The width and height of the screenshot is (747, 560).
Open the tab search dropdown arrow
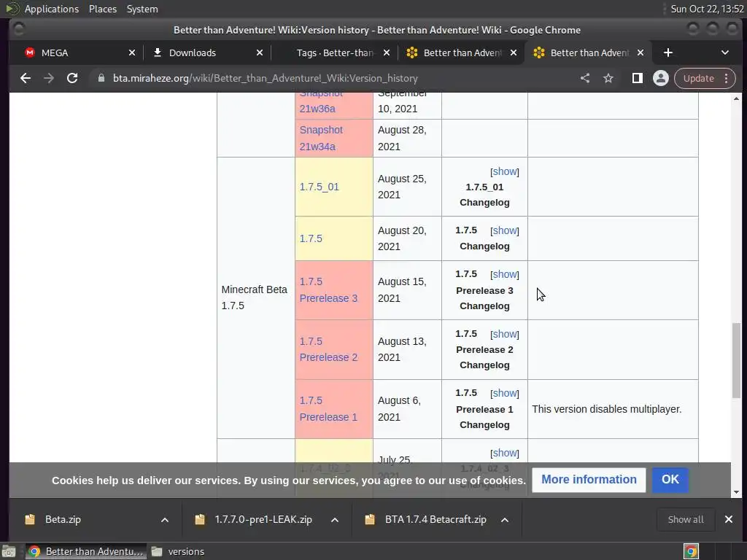point(724,52)
